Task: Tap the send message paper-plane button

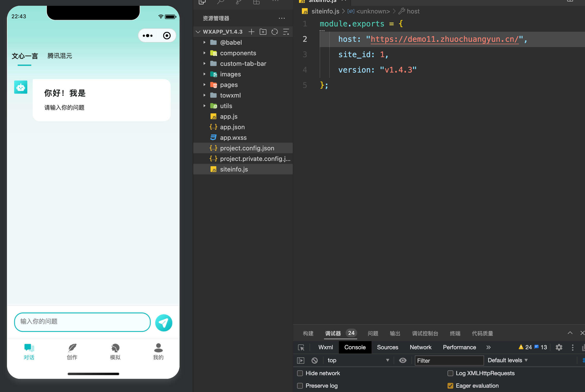Action: 164,323
